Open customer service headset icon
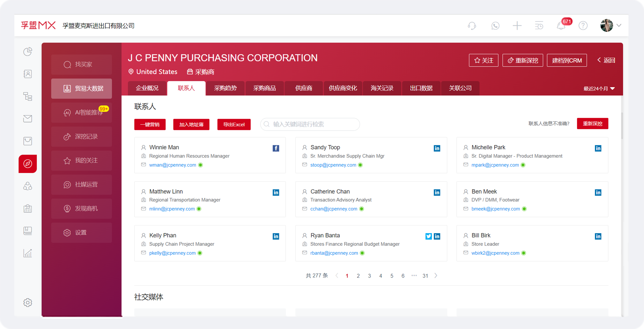This screenshot has width=644, height=329. (x=472, y=26)
